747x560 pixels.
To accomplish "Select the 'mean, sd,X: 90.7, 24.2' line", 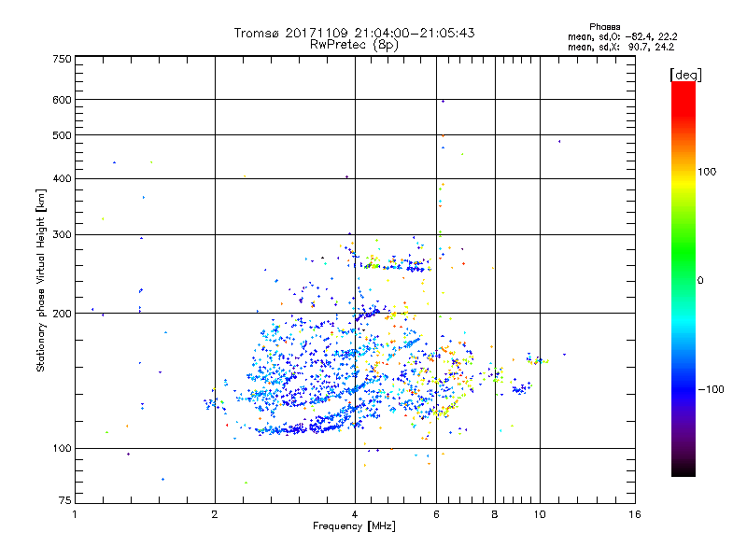I will pos(621,47).
